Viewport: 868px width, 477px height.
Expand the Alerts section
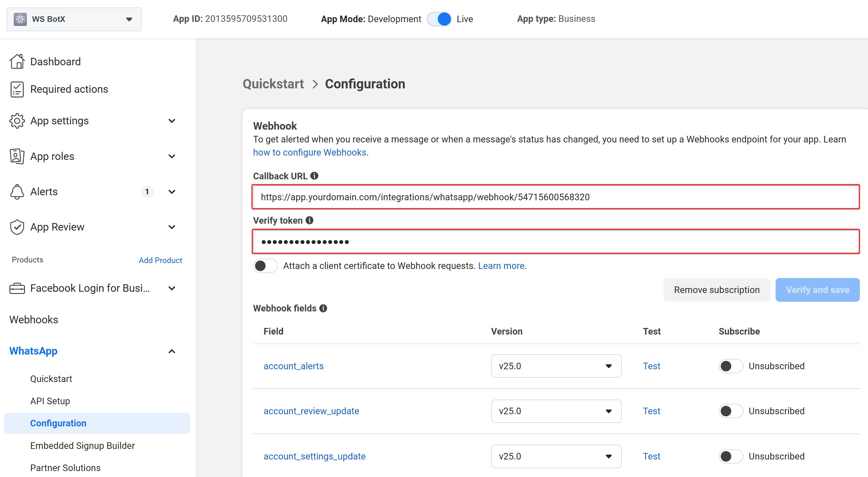point(172,191)
